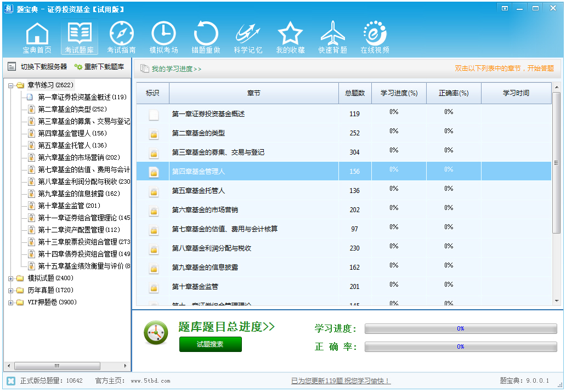Sort by 章节 column header

pyautogui.click(x=254, y=93)
